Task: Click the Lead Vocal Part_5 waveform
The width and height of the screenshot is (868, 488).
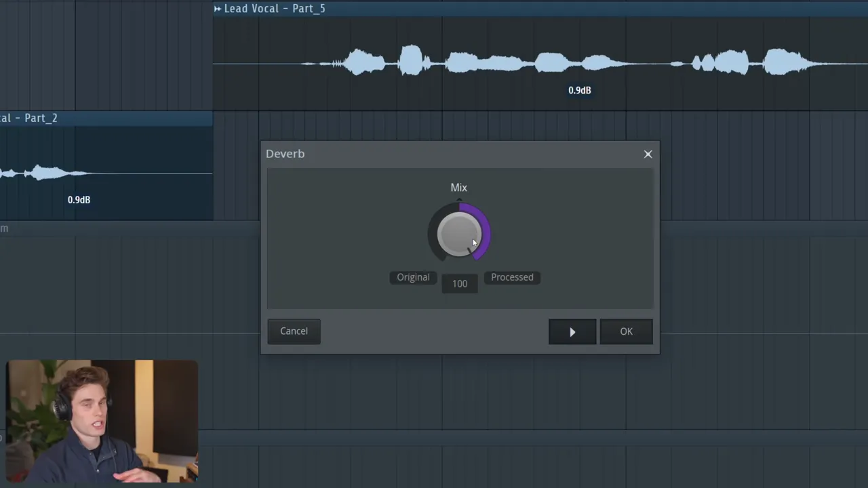Action: [475, 63]
